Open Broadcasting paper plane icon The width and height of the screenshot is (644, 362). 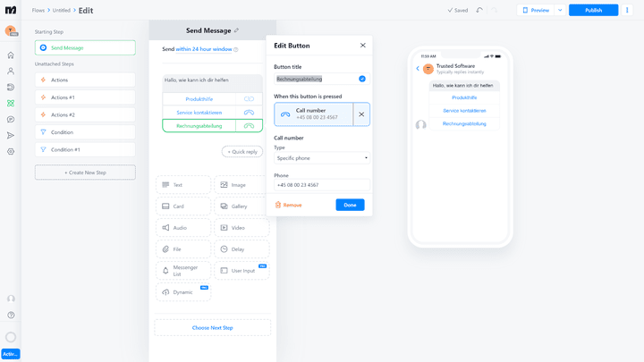point(11,136)
